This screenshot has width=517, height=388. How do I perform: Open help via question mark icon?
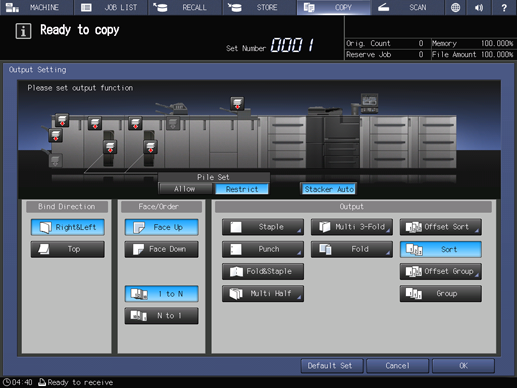point(504,7)
